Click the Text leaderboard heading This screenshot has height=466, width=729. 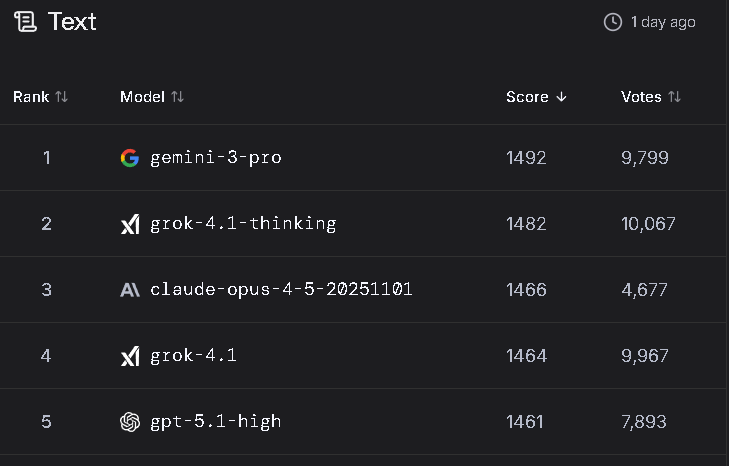pos(72,22)
